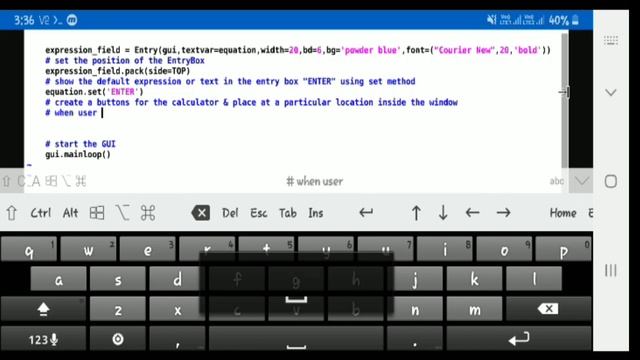Viewport: 640px width, 360px height.
Task: Toggle the Ctrl modifier key
Action: [x=41, y=213]
